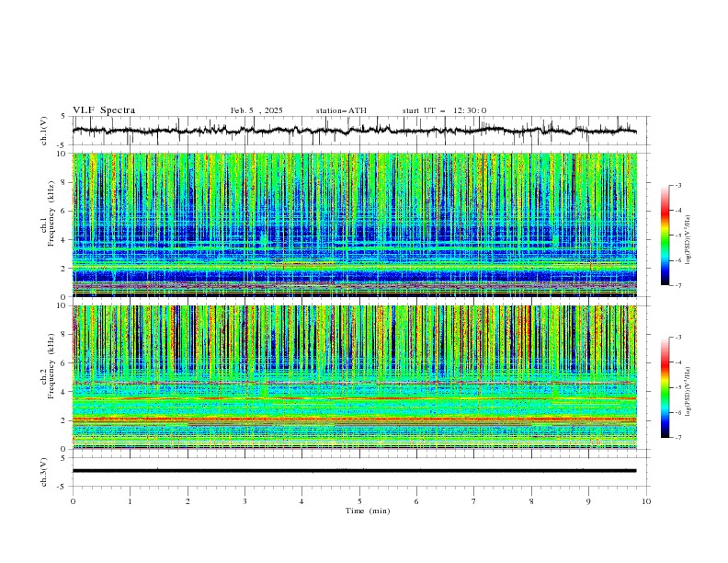This screenshot has width=728, height=563.
Task: Select the date text "Feb. 5 , 2025"
Action: pyautogui.click(x=256, y=110)
